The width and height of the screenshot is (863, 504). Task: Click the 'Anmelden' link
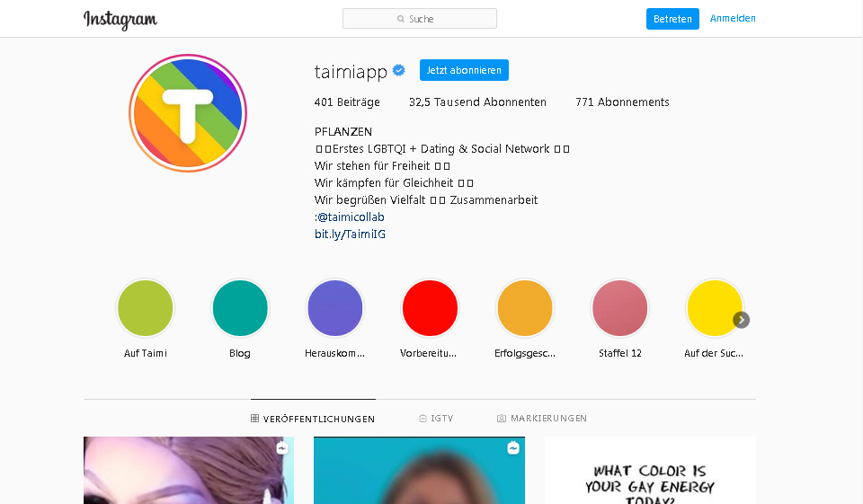pyautogui.click(x=733, y=19)
